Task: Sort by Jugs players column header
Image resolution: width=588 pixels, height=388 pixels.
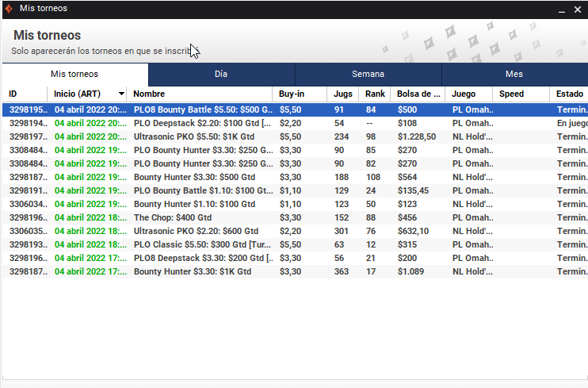Action: pos(343,94)
